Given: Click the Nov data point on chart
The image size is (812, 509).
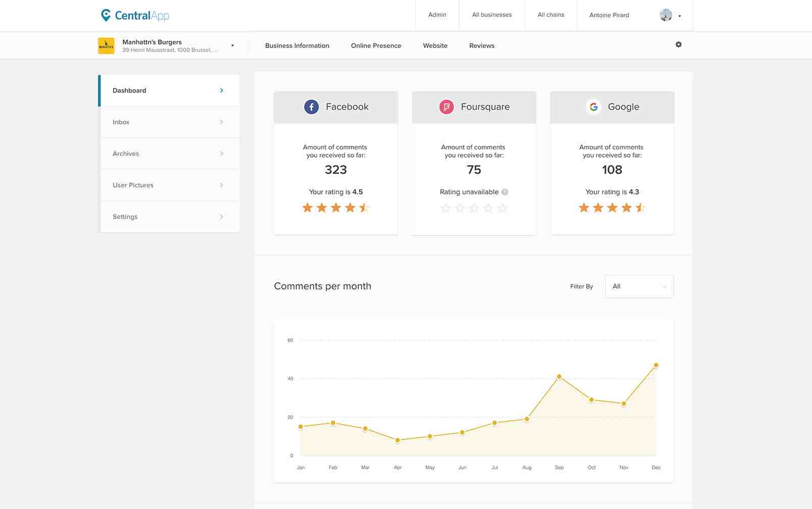Looking at the screenshot, I should (x=624, y=403).
